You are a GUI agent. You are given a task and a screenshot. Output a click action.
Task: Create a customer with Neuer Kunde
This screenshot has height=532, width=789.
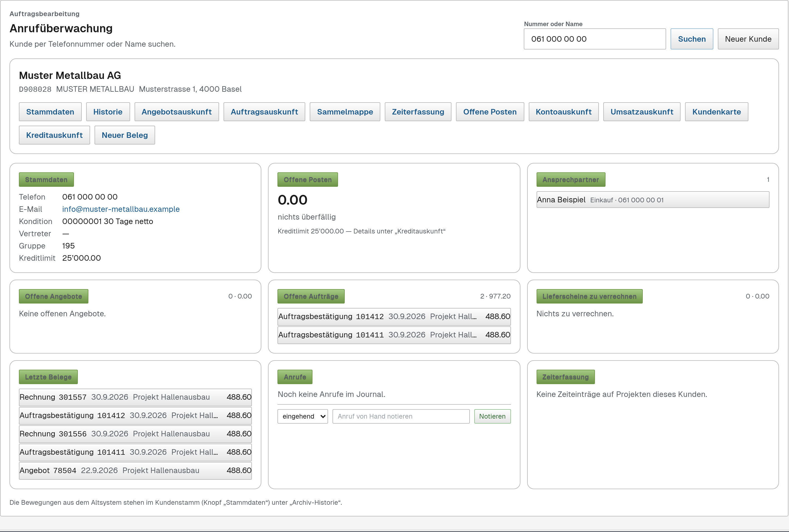coord(748,39)
